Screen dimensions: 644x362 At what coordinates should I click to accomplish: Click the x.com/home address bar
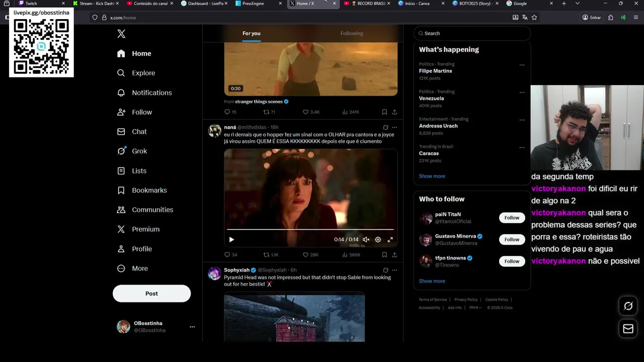pyautogui.click(x=302, y=18)
